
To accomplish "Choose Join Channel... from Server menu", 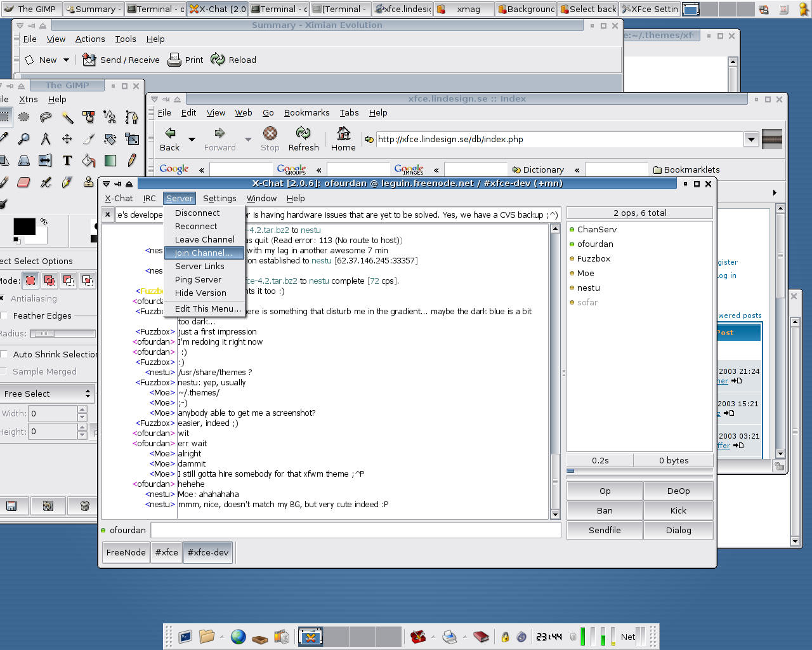I will click(x=204, y=253).
